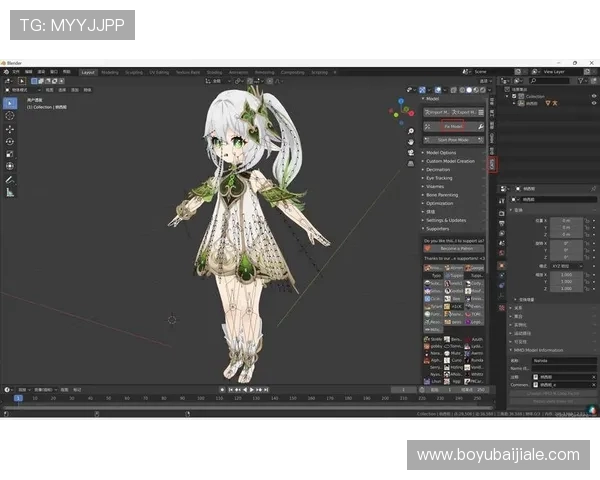
Task: Select the Scale tool
Action: [x=10, y=153]
